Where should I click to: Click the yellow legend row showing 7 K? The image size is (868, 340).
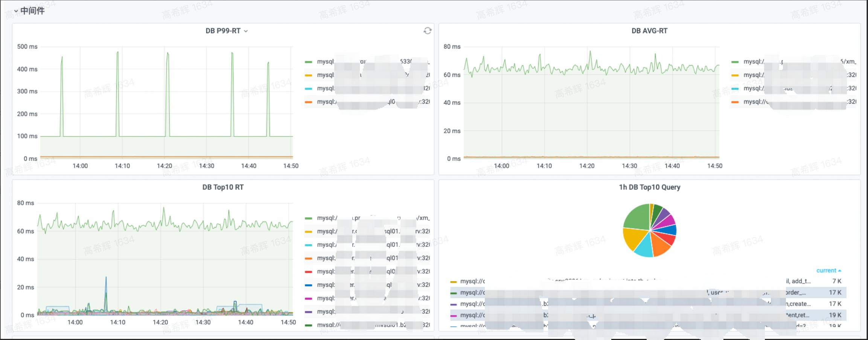tap(648, 281)
